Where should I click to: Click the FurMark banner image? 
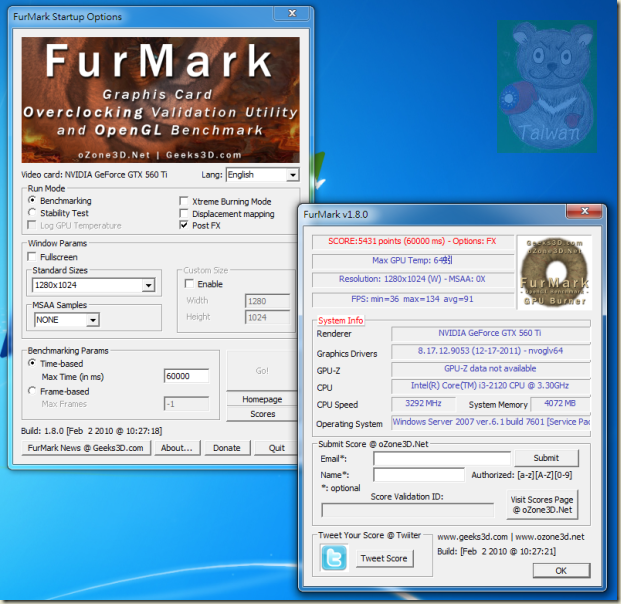coord(160,100)
